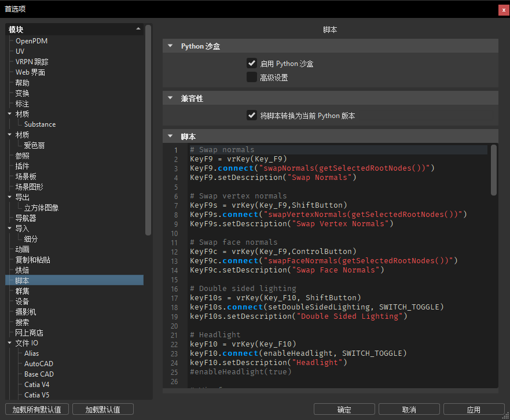Collapse the 导入 tree node

point(9,228)
